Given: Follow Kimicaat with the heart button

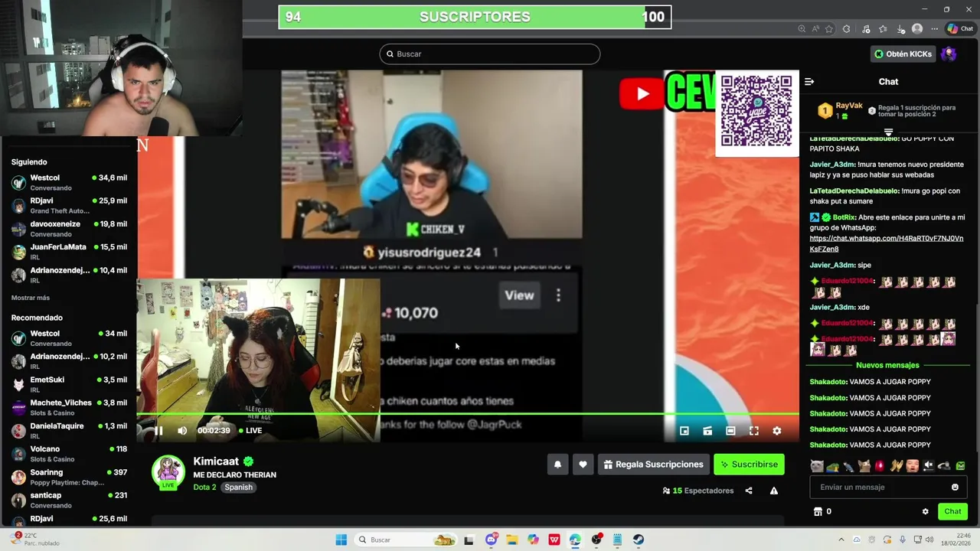Looking at the screenshot, I should [583, 465].
